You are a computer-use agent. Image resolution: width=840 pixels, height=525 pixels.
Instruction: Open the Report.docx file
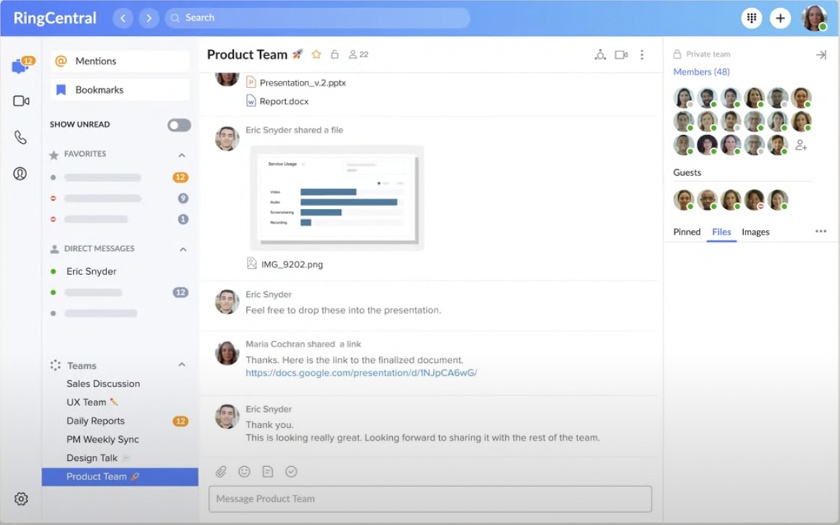pyautogui.click(x=277, y=101)
